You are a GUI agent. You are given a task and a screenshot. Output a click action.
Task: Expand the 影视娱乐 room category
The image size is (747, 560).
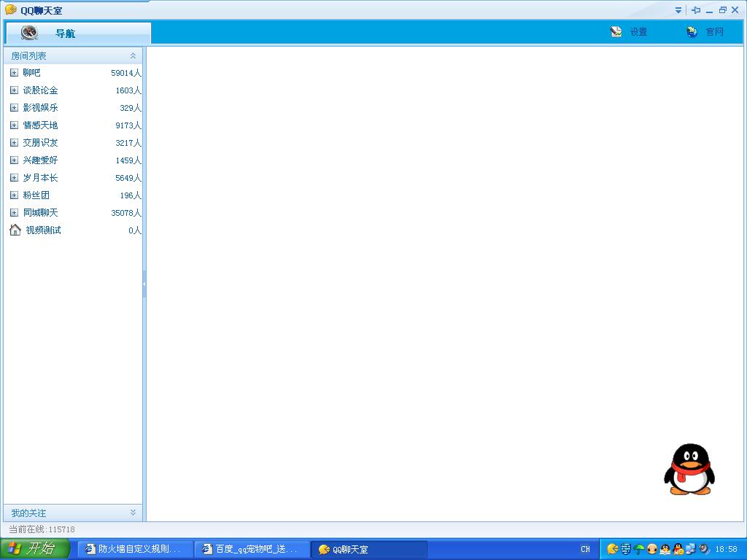coord(15,108)
